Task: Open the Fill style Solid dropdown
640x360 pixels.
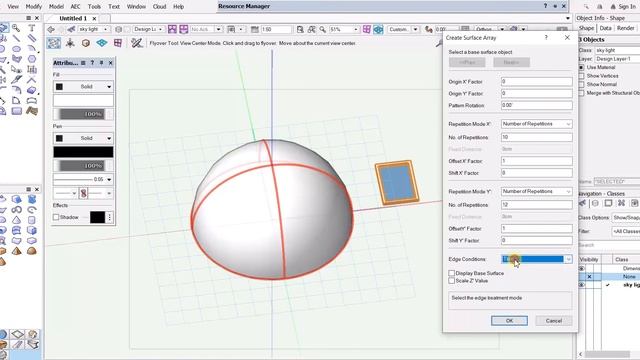Action: click(83, 87)
